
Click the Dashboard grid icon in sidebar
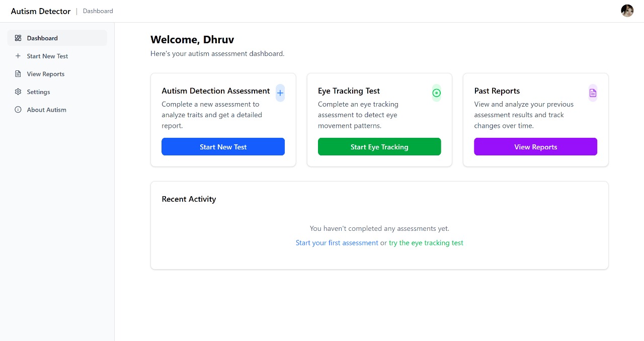click(18, 38)
